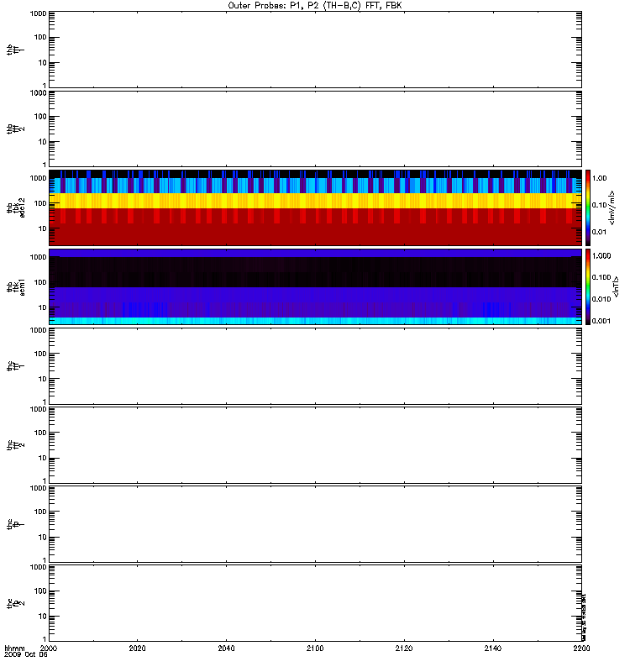Click the 1.000 value on scm1 color bar
Viewport: 630px width, 672px height.
click(x=601, y=256)
